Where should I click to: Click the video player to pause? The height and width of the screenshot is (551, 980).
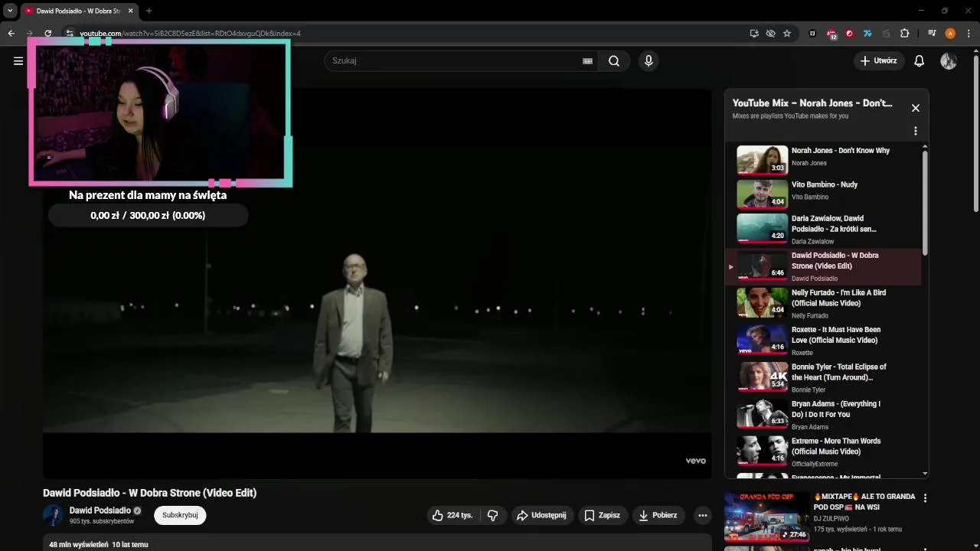(x=377, y=283)
